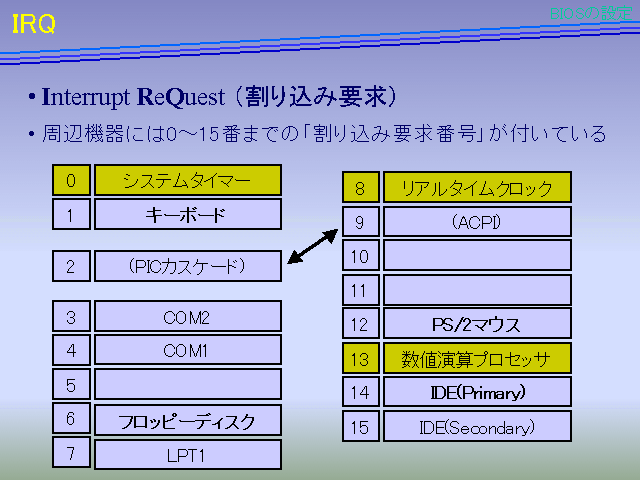Click the PS/2マウス box
The image size is (640, 480).
pos(476,324)
